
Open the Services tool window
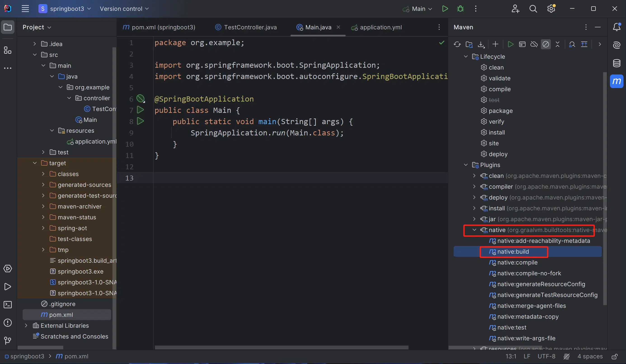coord(8,269)
